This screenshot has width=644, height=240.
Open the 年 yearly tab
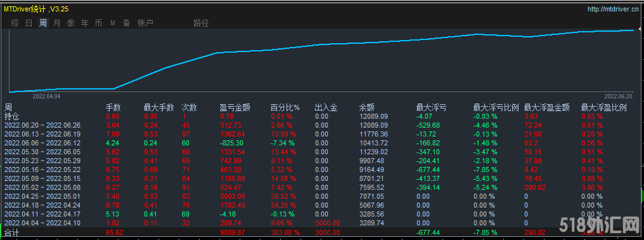point(84,23)
